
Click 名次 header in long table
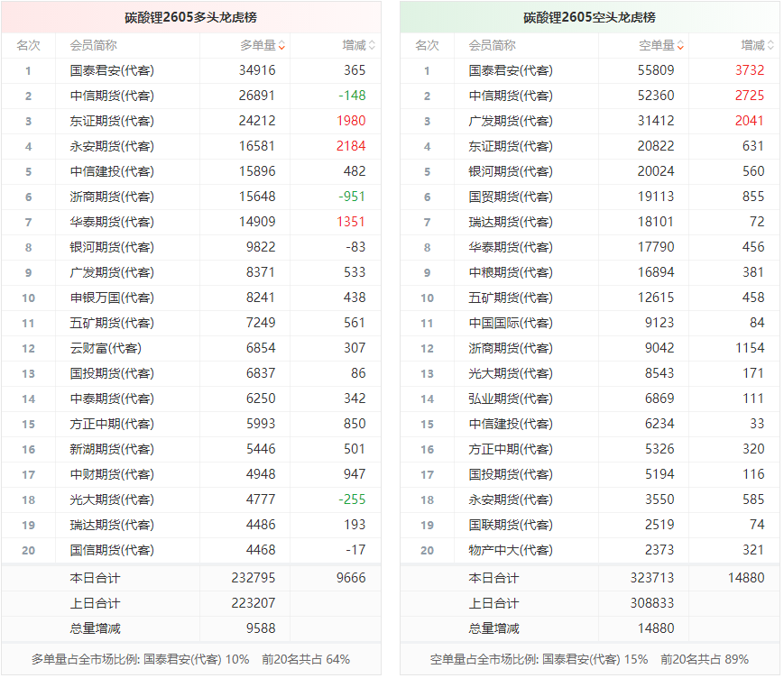point(29,45)
